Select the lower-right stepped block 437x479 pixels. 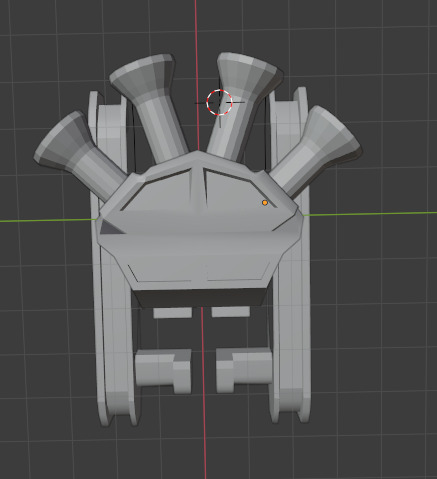[x=244, y=370]
